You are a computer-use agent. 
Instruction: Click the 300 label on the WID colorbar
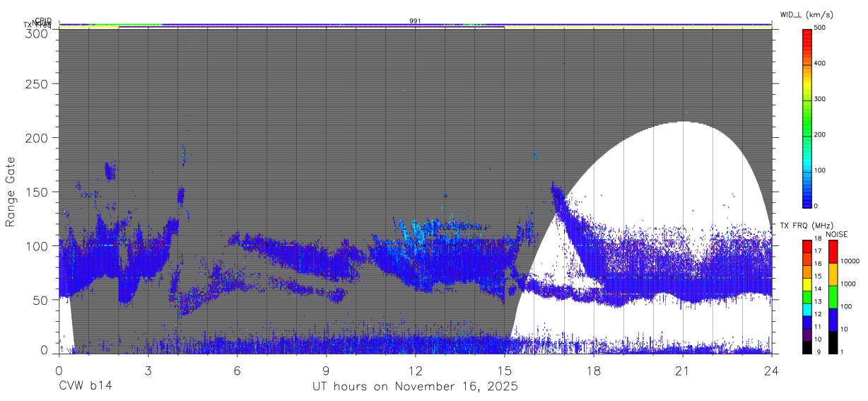coord(819,99)
